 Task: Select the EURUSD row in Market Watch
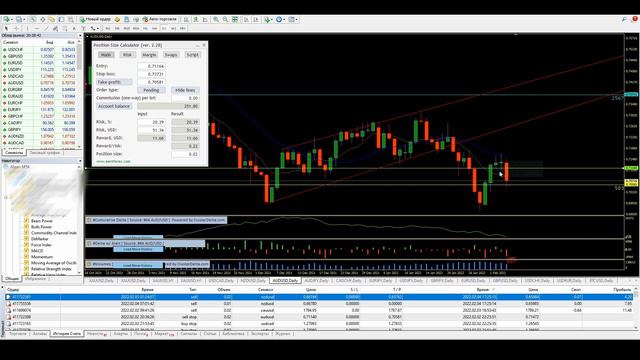click(x=39, y=63)
